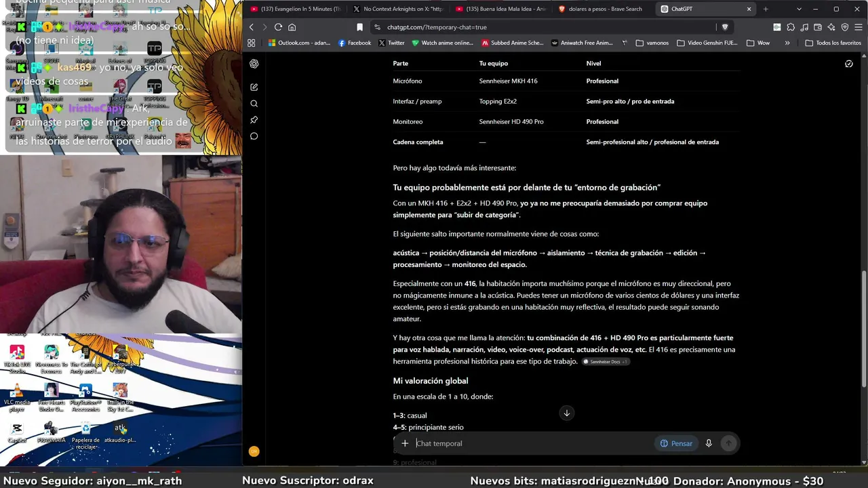Select the TikTok LIVE Studio desktop icon

click(17, 358)
